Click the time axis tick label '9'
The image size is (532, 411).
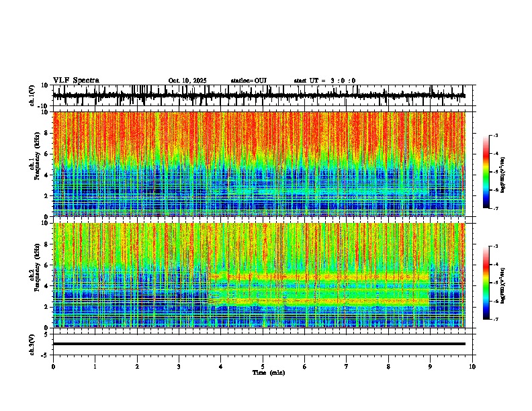[430, 367]
